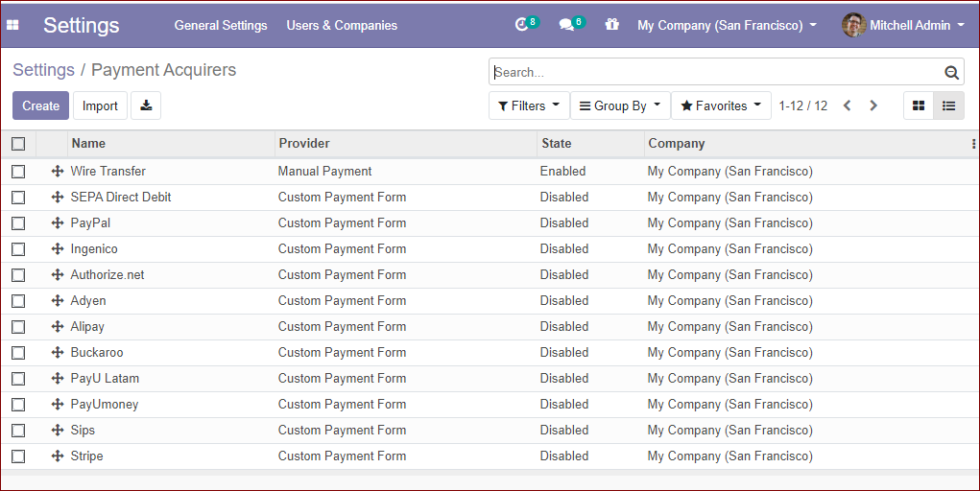
Task: Click Custom Payment Form in PayPal row
Action: tap(342, 223)
